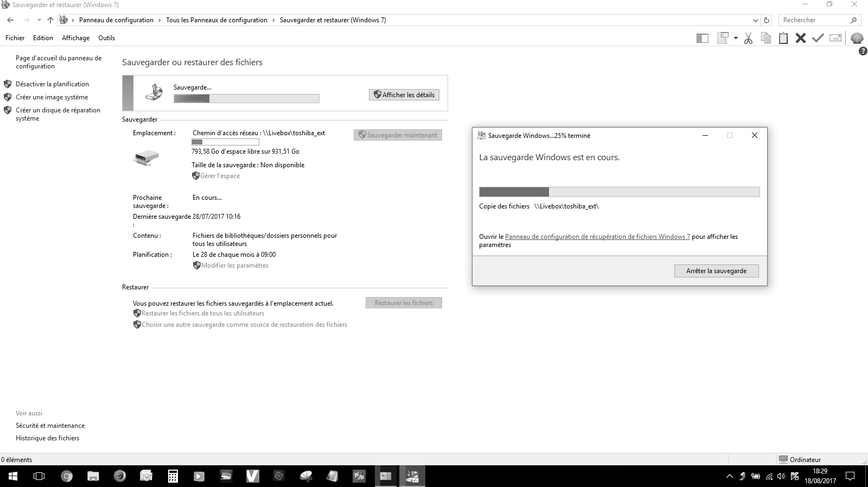Open File Explorer from the taskbar
The width and height of the screenshot is (868, 487).
(x=93, y=476)
